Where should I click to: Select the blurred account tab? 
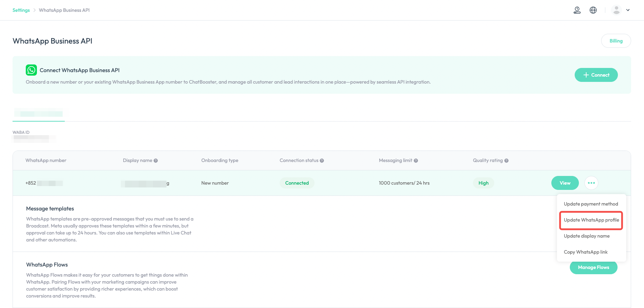[39, 114]
